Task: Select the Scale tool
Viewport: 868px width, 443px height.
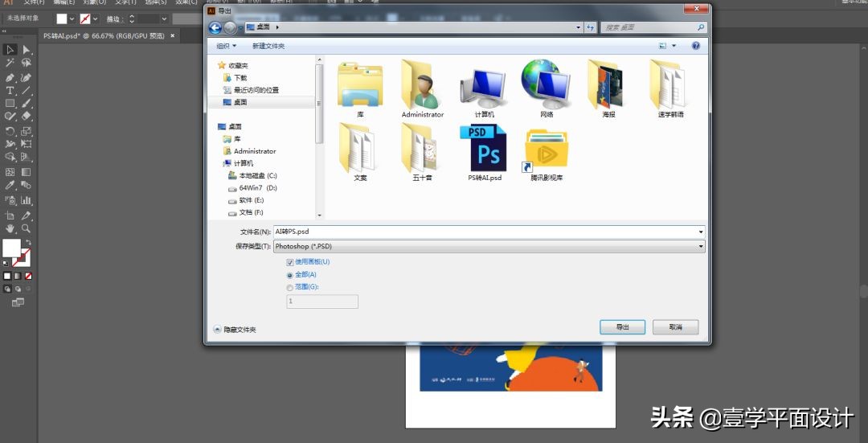Action: point(26,131)
